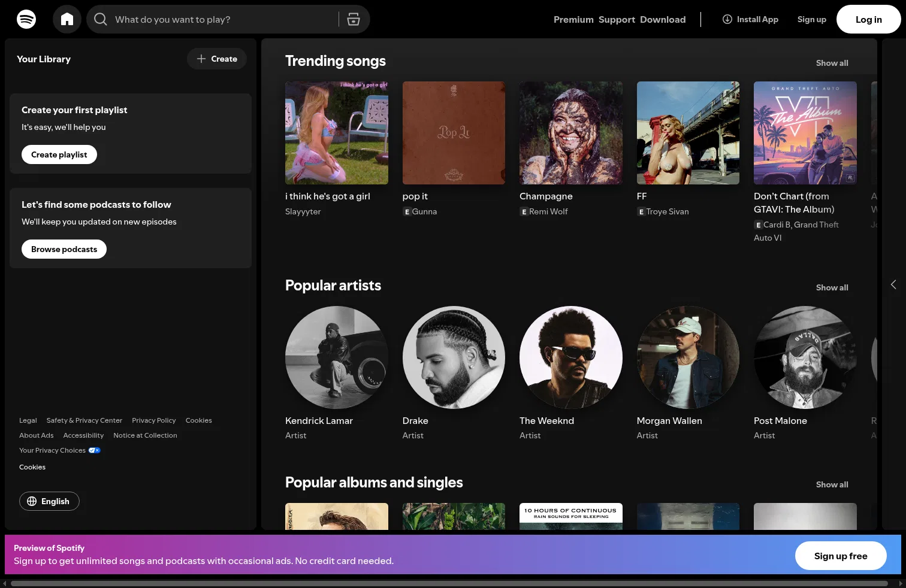This screenshot has height=588, width=906.
Task: Open Safety & Privacy Center link
Action: click(84, 420)
